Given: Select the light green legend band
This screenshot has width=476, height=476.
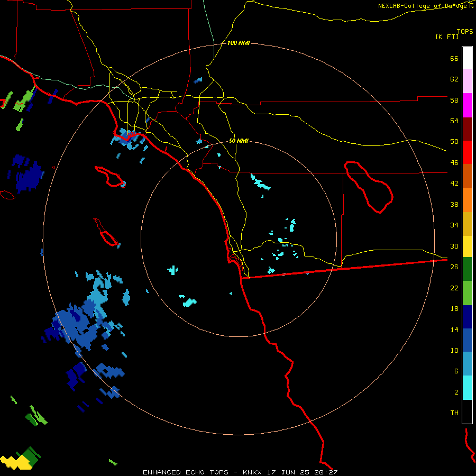Looking at the screenshot, I should (x=467, y=293).
